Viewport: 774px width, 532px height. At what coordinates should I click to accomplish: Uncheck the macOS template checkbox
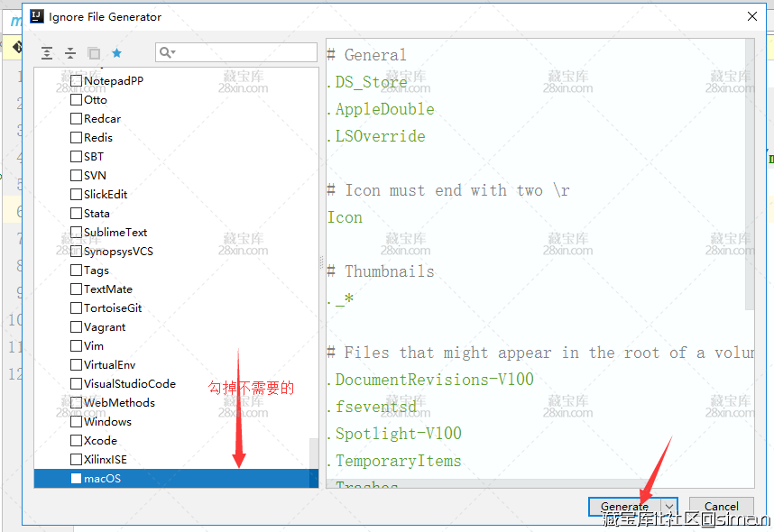(x=76, y=479)
